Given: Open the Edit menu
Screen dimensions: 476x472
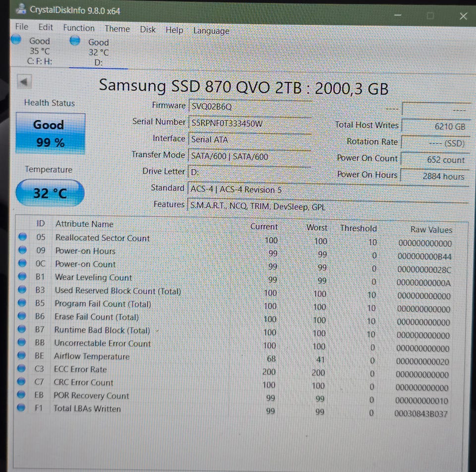Looking at the screenshot, I should [x=46, y=27].
